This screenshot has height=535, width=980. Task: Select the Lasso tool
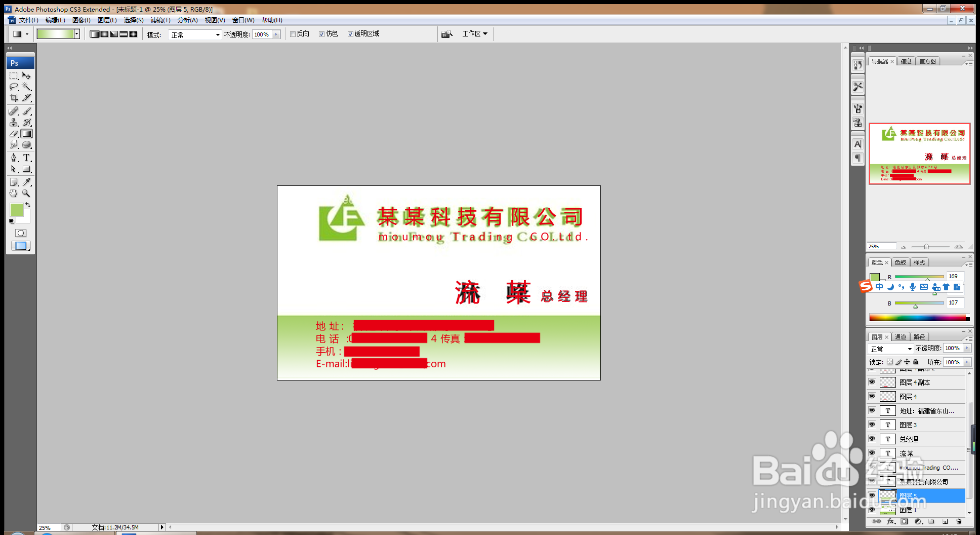[14, 86]
